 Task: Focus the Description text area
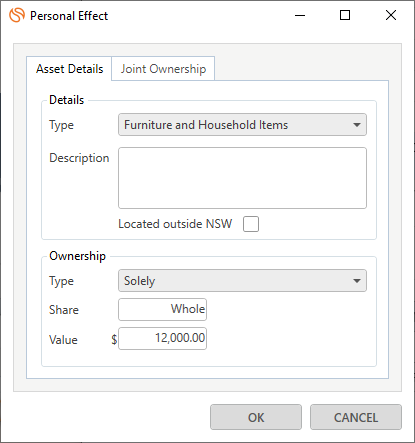242,178
